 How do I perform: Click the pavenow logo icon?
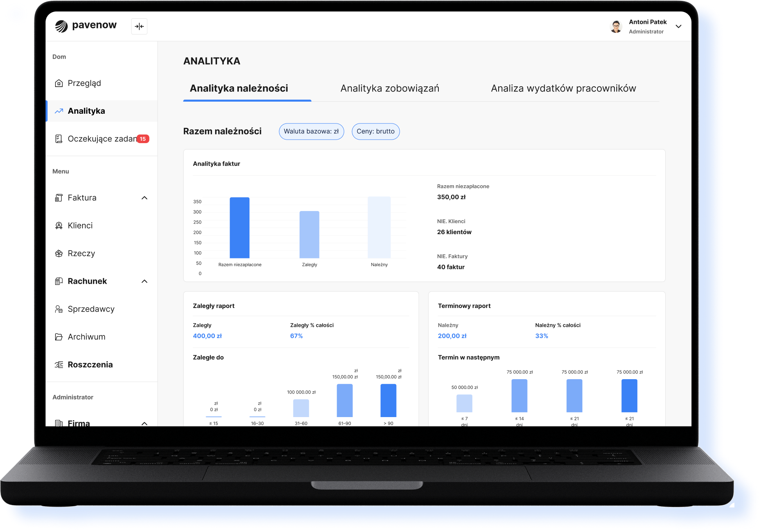(x=61, y=26)
